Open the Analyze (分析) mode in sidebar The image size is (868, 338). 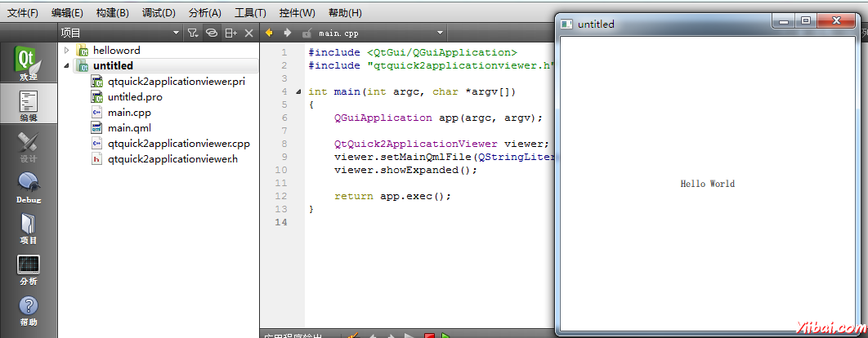coord(28,270)
